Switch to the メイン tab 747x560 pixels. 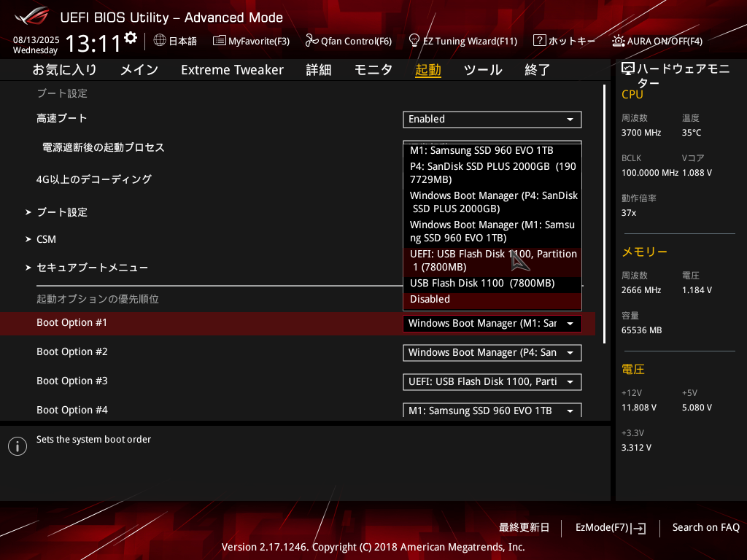pyautogui.click(x=139, y=70)
